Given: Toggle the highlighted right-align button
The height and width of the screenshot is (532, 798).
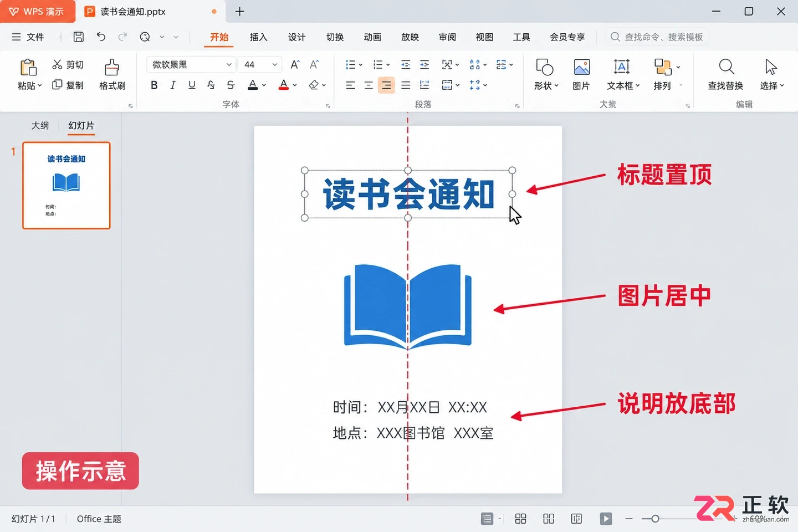Looking at the screenshot, I should click(x=387, y=85).
